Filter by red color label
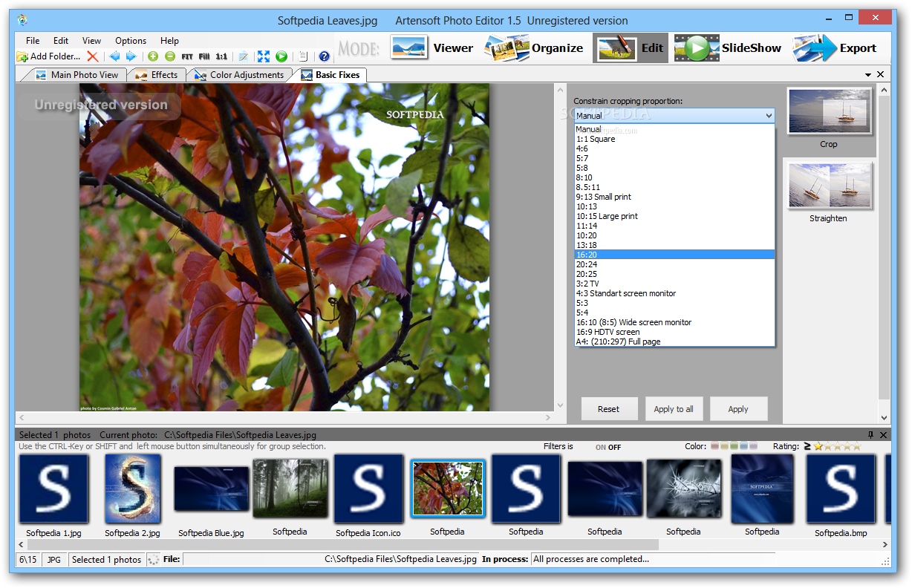912x588 pixels. click(715, 446)
